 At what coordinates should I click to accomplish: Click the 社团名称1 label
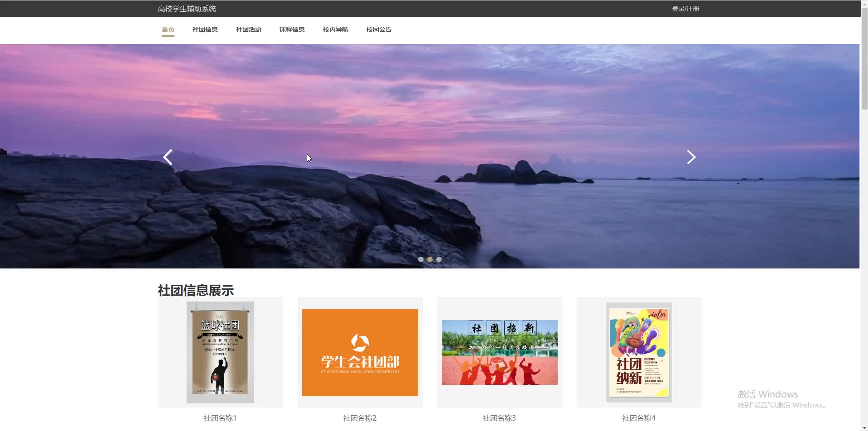coord(220,418)
